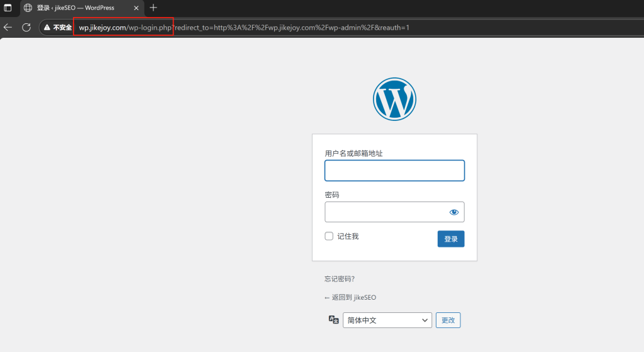Reload the page with refresh icon
Screen dimensions: 644x352
pos(26,28)
